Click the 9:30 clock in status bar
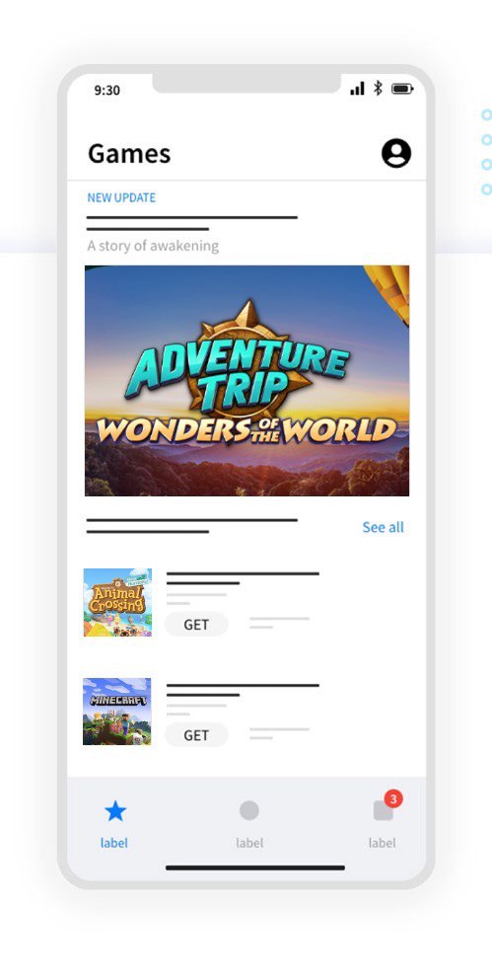This screenshot has height=980, width=492. [x=106, y=90]
